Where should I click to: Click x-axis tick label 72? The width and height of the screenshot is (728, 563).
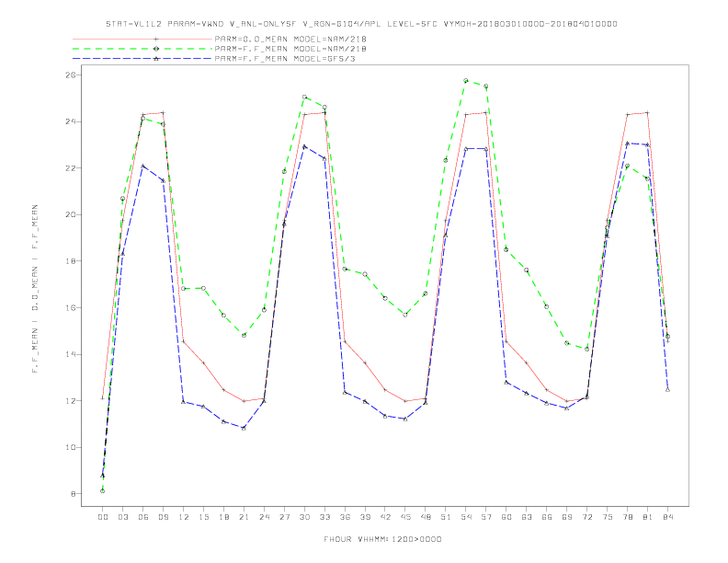point(586,517)
